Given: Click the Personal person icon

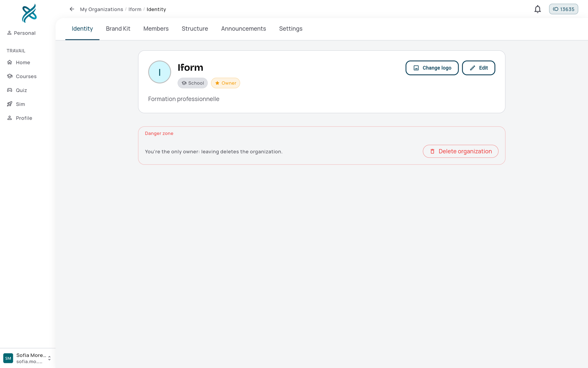Looking at the screenshot, I should point(10,33).
